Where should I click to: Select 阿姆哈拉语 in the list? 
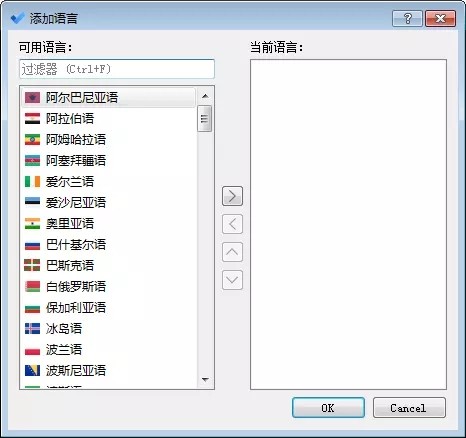click(x=108, y=140)
